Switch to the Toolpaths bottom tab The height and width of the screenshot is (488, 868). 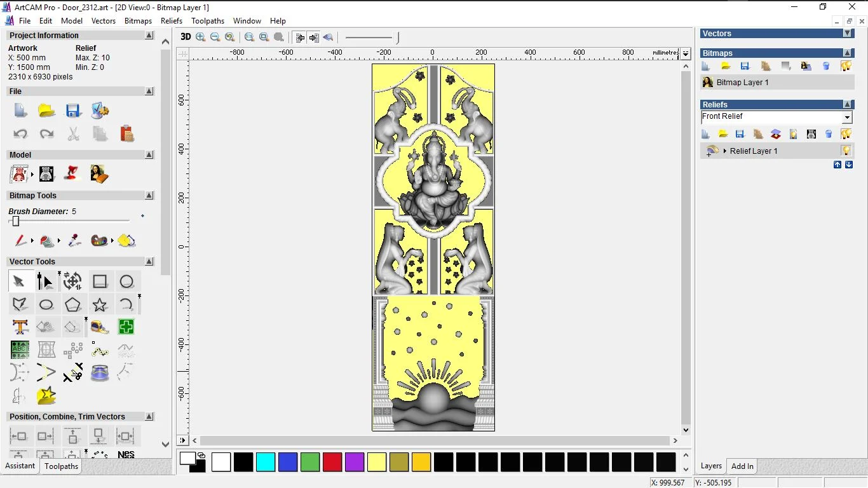61,466
